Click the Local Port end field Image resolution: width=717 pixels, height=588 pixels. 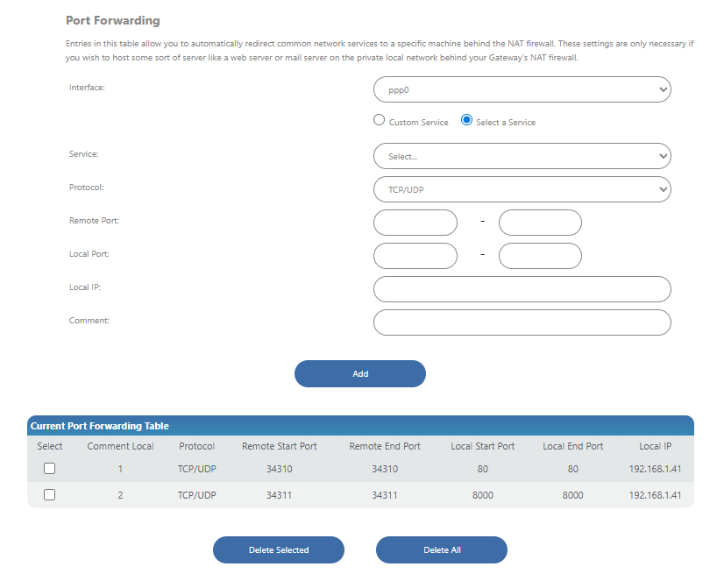pyautogui.click(x=540, y=256)
